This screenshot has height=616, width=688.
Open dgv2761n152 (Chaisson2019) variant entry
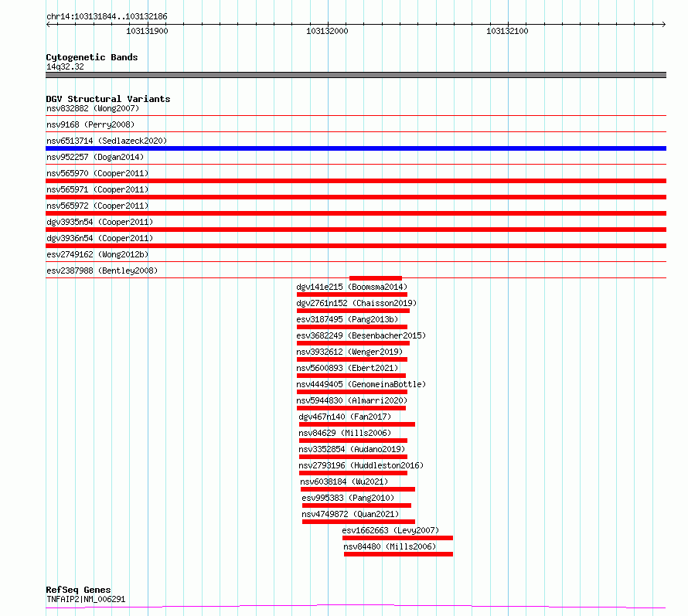[x=356, y=303]
